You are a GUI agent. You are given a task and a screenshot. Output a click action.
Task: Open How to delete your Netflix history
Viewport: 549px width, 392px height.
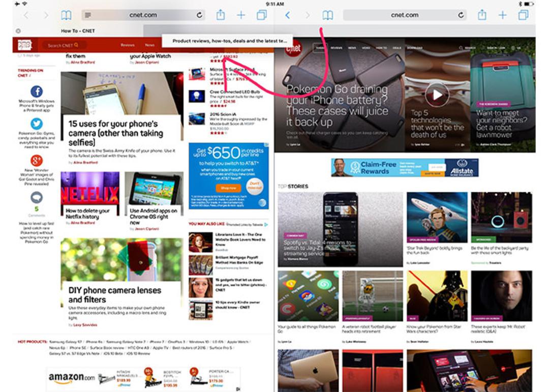87,214
